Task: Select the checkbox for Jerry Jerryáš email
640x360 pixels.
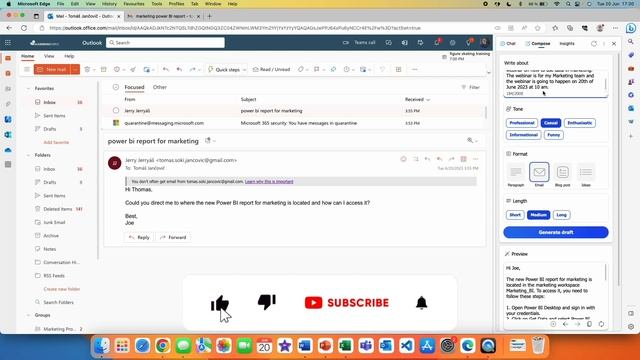Action: [116, 111]
